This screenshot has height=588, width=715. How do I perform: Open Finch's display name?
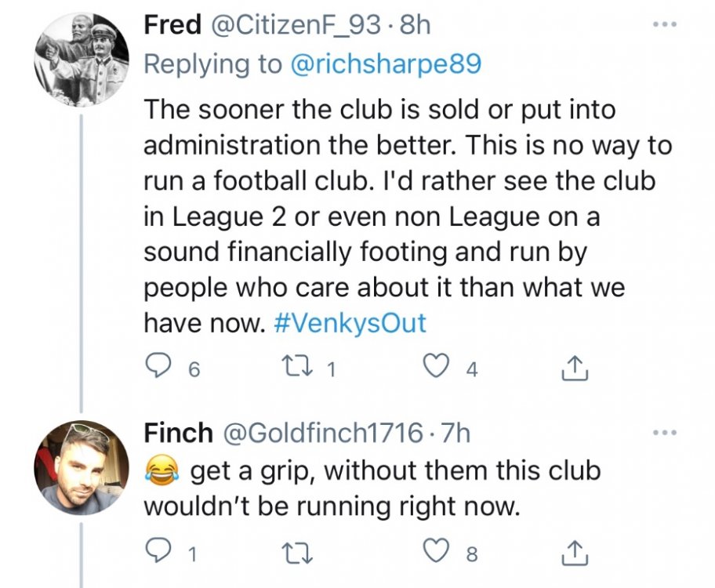(x=178, y=432)
